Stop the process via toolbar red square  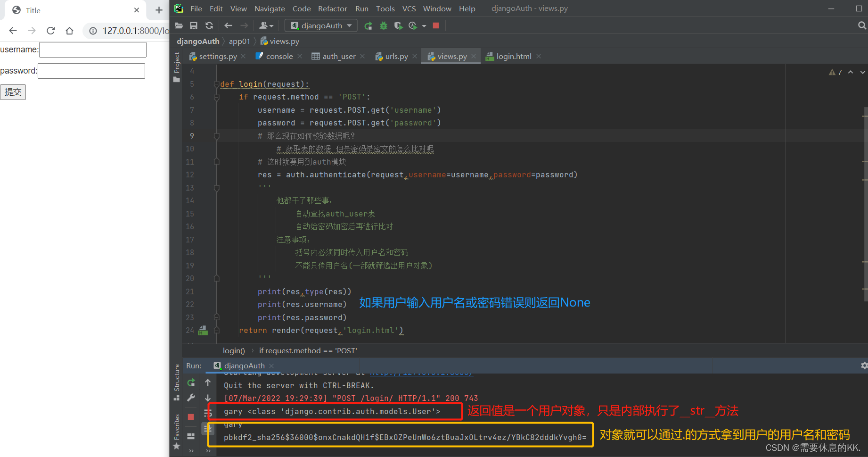coord(436,25)
